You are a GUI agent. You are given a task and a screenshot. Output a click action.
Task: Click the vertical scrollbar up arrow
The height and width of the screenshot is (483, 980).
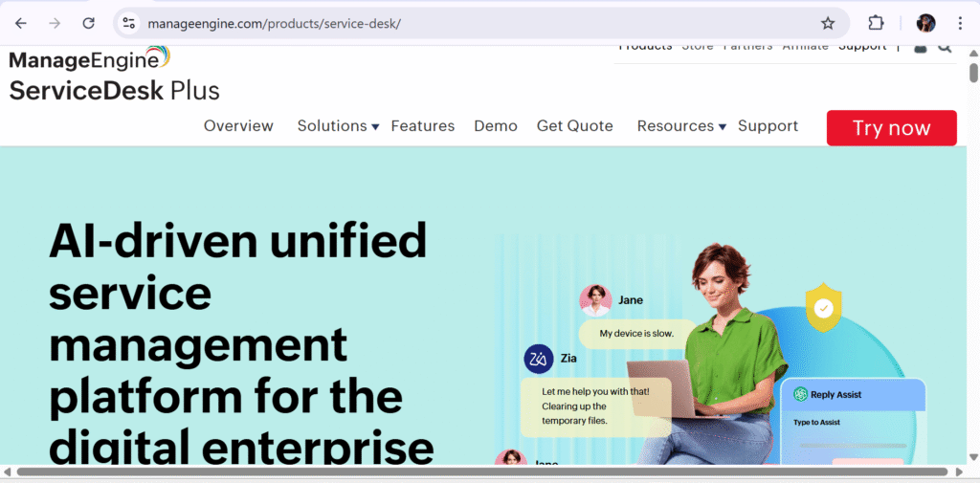click(973, 54)
